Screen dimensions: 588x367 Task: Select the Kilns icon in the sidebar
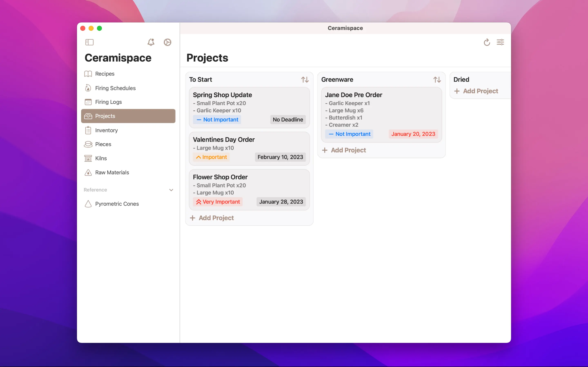88,158
